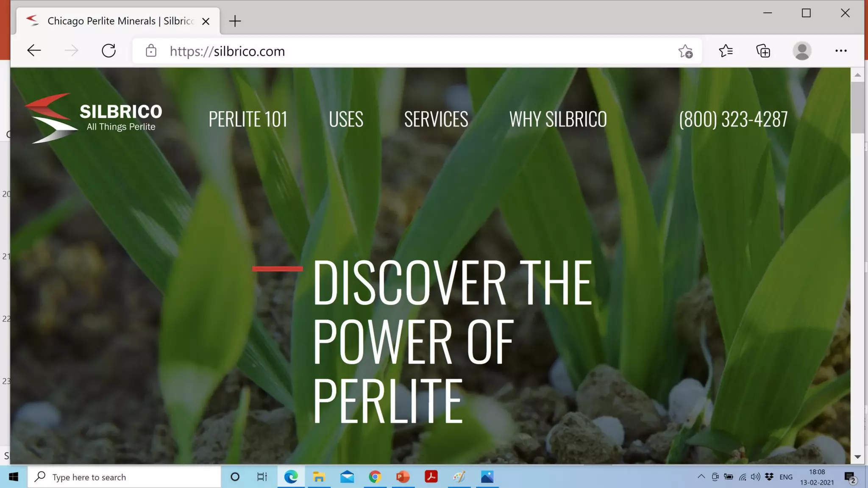The width and height of the screenshot is (868, 488).
Task: Open the Favorites list icon
Action: (x=726, y=51)
